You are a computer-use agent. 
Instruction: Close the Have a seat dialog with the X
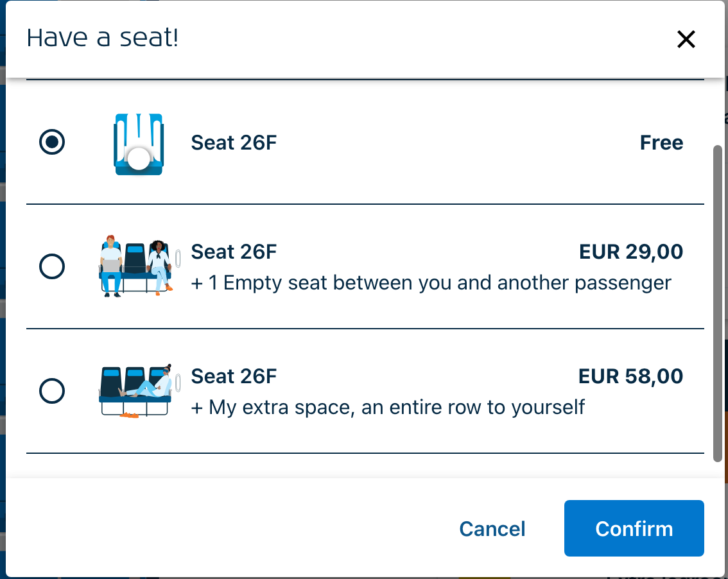(x=686, y=39)
